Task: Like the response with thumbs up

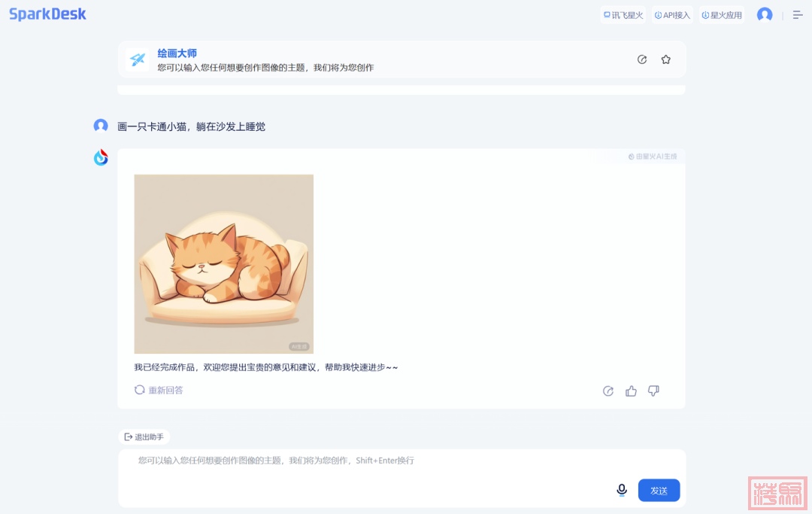Action: [631, 391]
